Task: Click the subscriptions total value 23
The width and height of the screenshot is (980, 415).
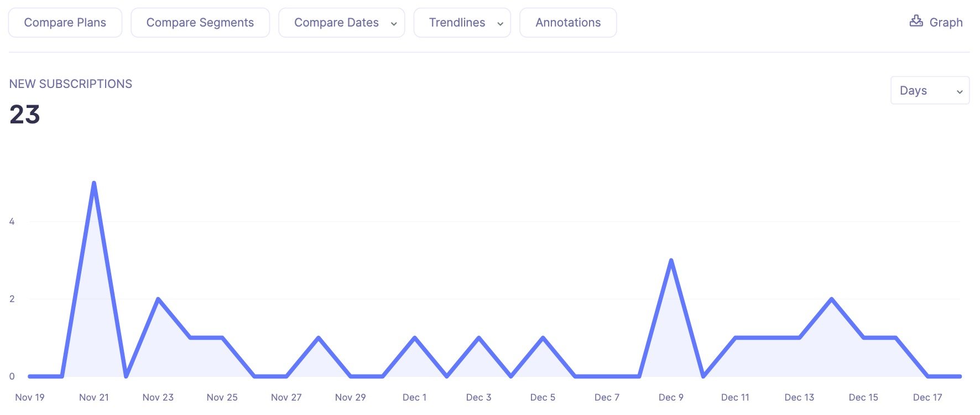Action: pyautogui.click(x=24, y=115)
